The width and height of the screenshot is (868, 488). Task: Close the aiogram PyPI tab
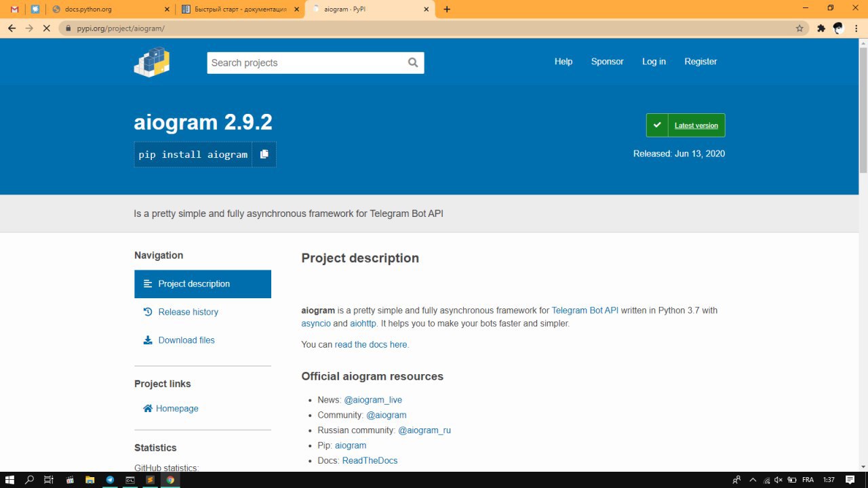(427, 9)
